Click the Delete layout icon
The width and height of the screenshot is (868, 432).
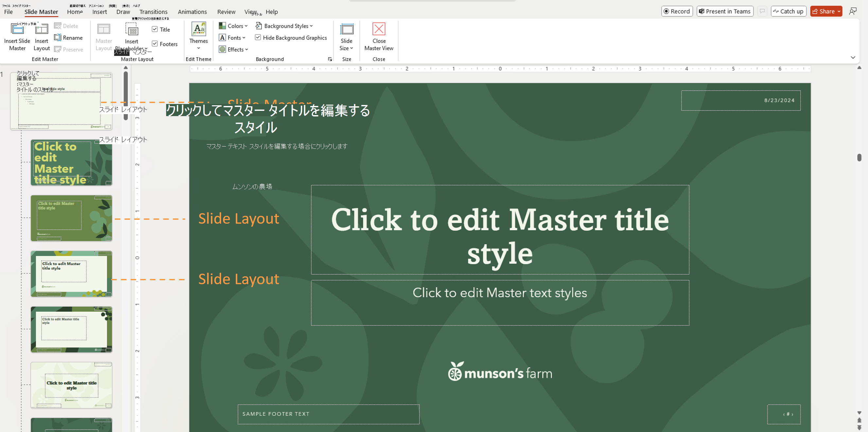click(58, 26)
